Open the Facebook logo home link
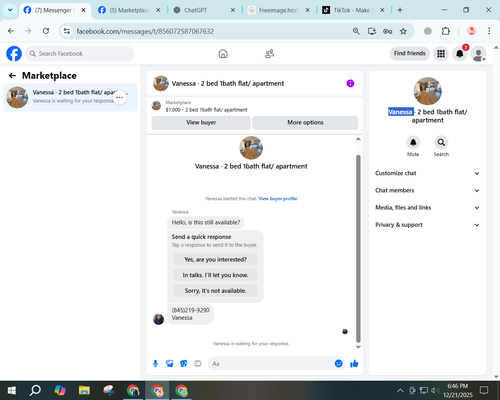 [14, 54]
